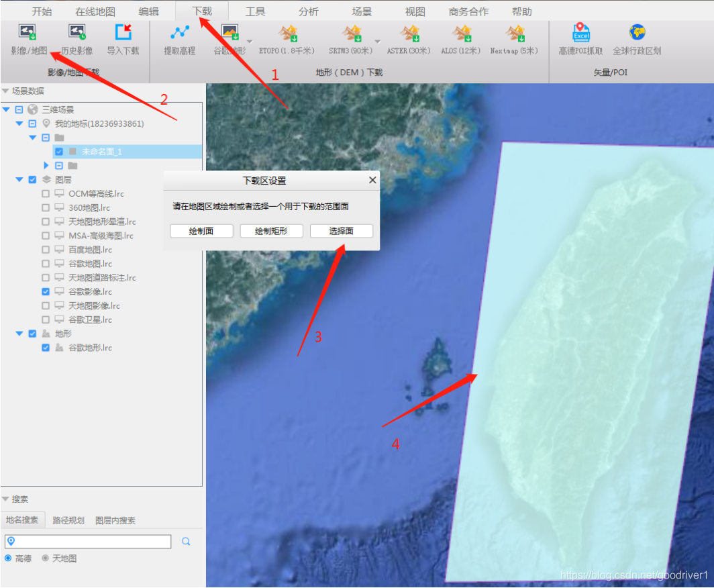
Task: Collapse the 我的地标 tree node
Action: (19, 124)
